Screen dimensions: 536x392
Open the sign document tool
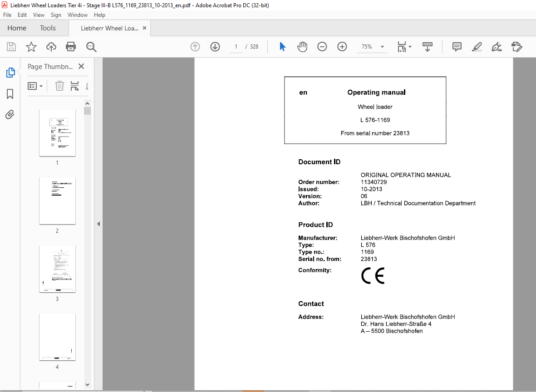tap(497, 47)
